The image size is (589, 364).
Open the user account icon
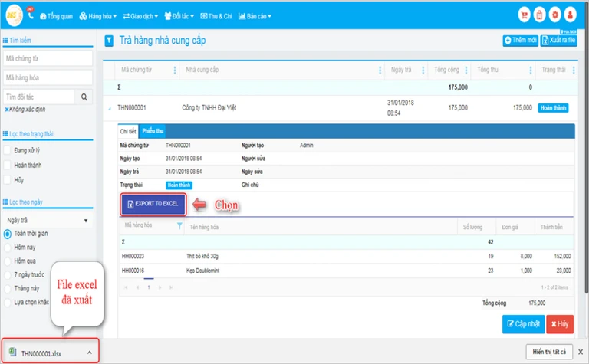(571, 15)
